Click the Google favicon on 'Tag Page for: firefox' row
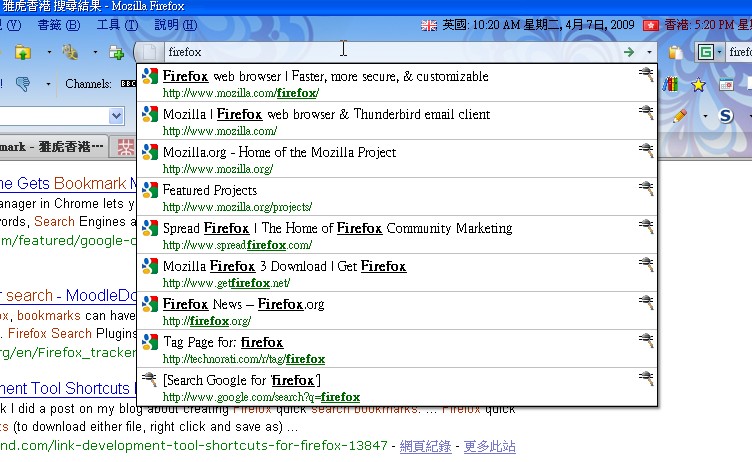The width and height of the screenshot is (752, 462). point(150,341)
